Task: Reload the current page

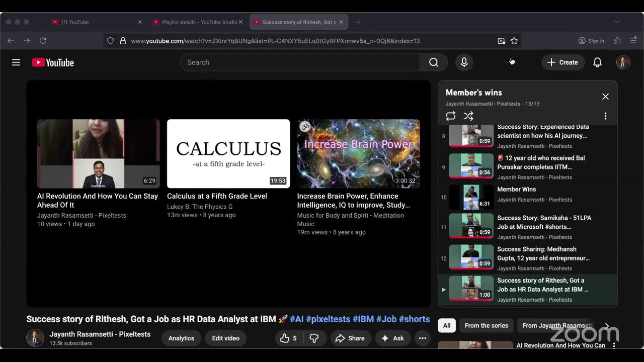Action: tap(43, 41)
